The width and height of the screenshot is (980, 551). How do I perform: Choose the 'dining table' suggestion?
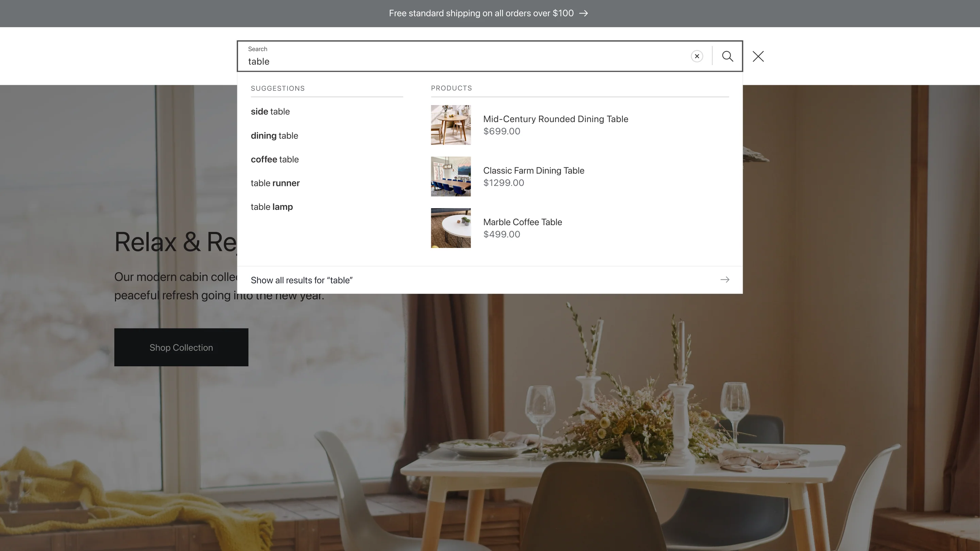(274, 136)
